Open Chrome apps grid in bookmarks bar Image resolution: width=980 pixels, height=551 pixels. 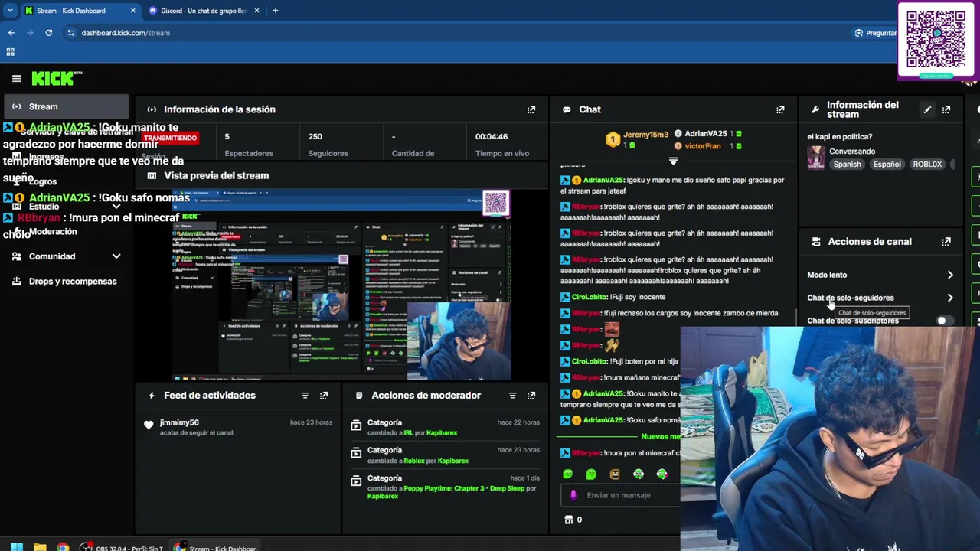tap(10, 52)
